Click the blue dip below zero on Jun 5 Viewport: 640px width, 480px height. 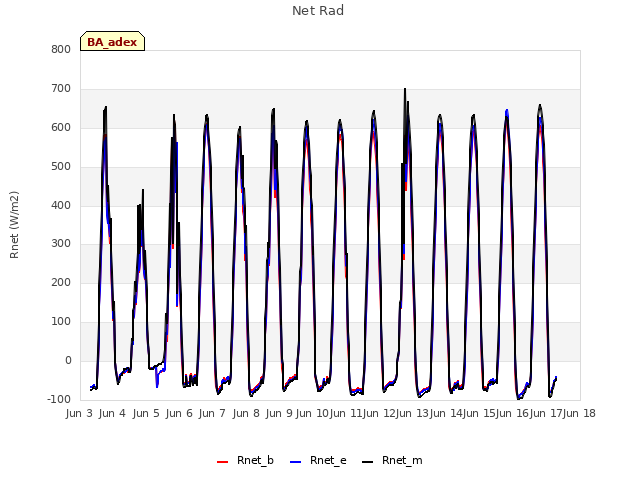[x=157, y=385]
